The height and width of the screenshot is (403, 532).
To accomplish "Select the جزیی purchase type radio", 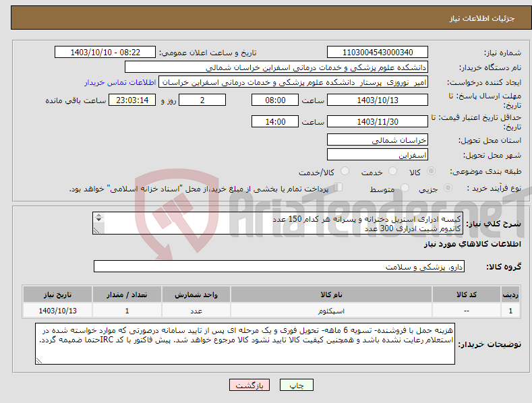I will (x=448, y=187).
